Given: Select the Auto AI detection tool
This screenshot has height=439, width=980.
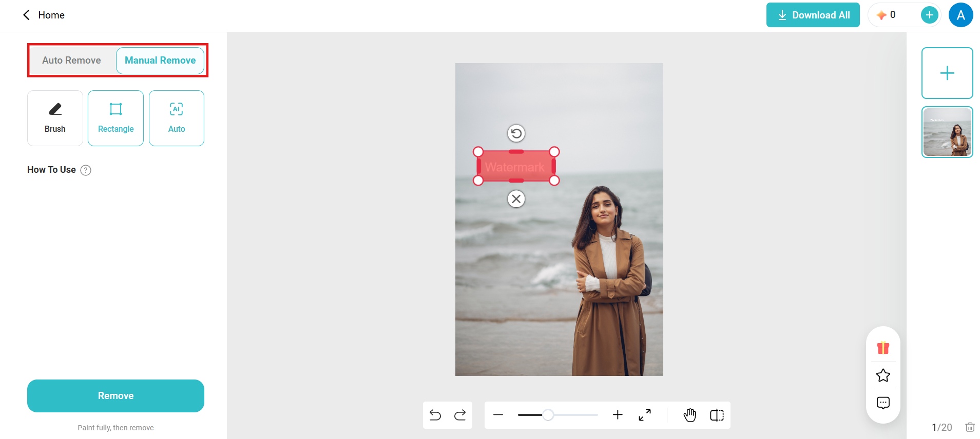Looking at the screenshot, I should pos(177,118).
